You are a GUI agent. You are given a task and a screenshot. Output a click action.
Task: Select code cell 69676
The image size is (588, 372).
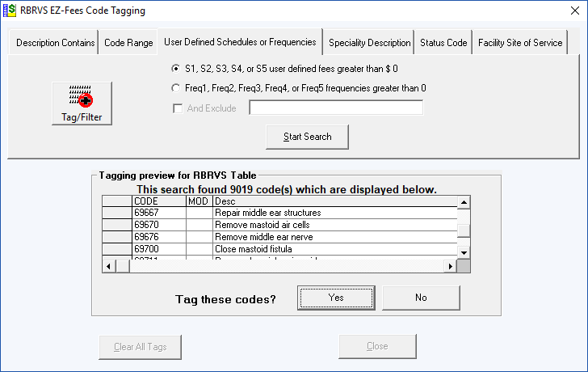pyautogui.click(x=159, y=237)
